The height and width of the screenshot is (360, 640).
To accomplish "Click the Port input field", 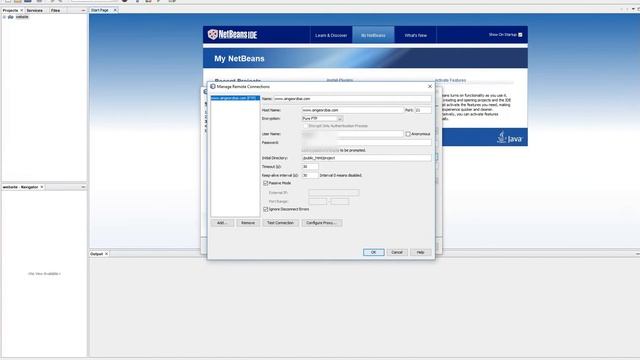I will point(422,110).
